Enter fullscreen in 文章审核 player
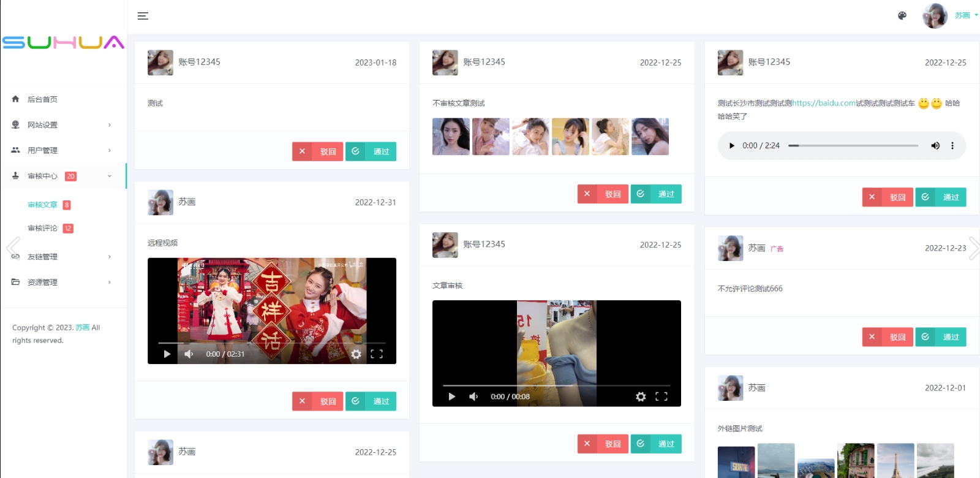This screenshot has height=478, width=980. [x=661, y=396]
